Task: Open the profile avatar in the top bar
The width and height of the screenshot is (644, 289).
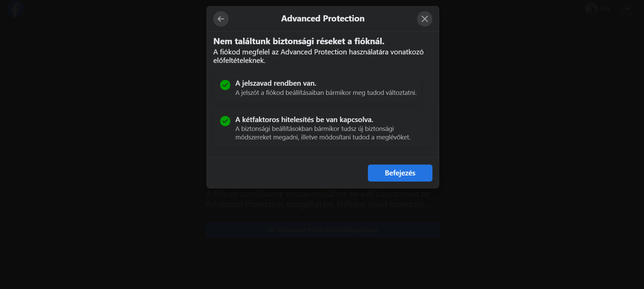Action: click(x=591, y=9)
